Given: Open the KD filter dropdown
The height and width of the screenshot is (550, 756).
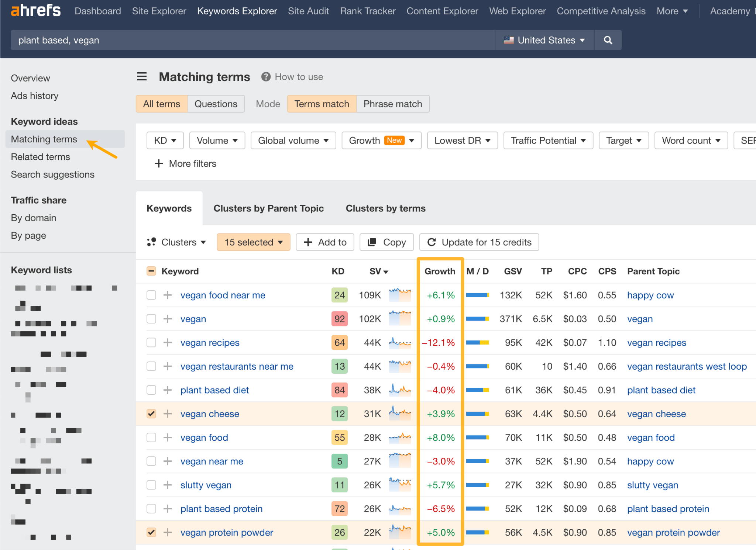Looking at the screenshot, I should click(165, 140).
